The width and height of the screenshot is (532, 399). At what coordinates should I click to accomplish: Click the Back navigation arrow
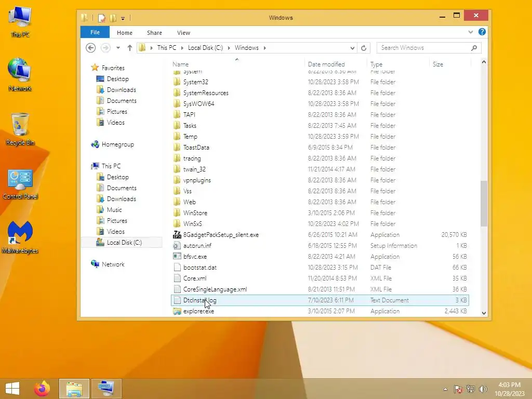click(x=90, y=48)
